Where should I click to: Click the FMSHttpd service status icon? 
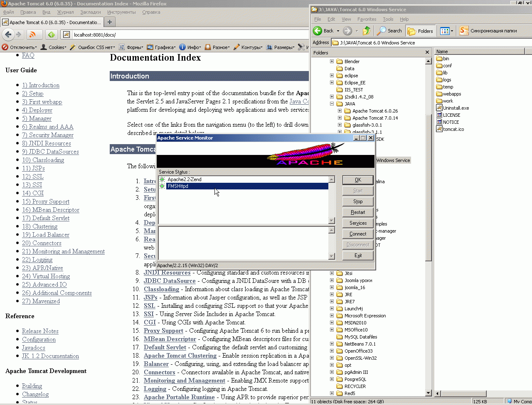point(162,186)
